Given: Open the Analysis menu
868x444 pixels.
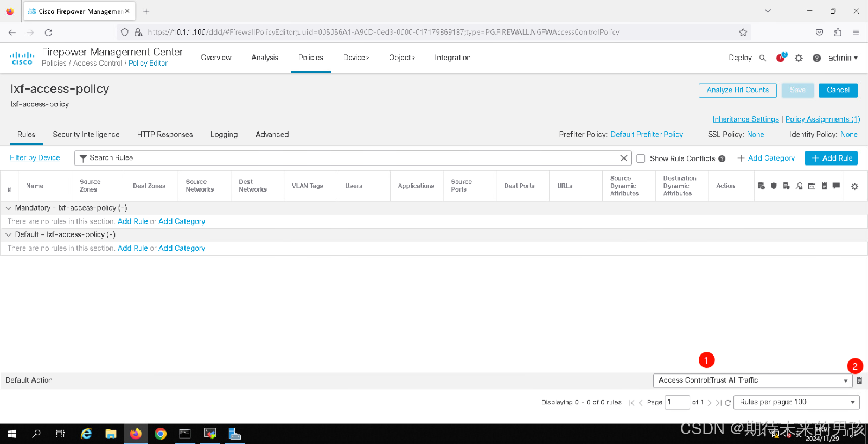Looking at the screenshot, I should coord(265,58).
